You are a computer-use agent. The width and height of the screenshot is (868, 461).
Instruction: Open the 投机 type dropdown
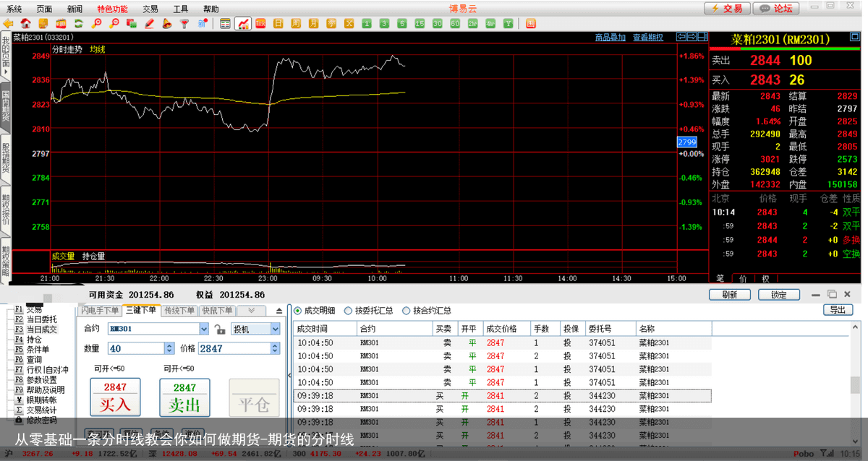tap(275, 329)
